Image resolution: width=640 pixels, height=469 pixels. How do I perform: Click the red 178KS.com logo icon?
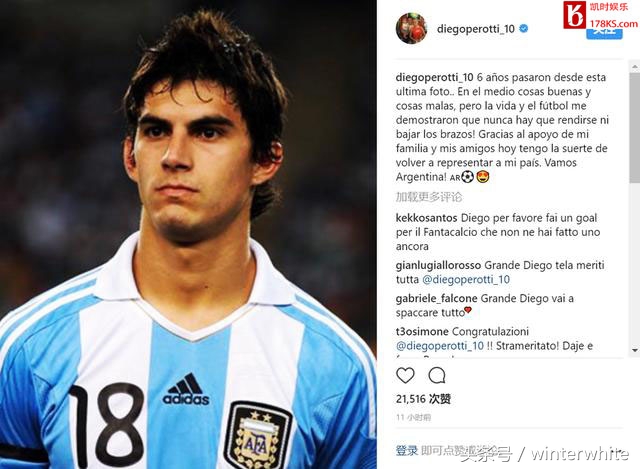click(574, 15)
